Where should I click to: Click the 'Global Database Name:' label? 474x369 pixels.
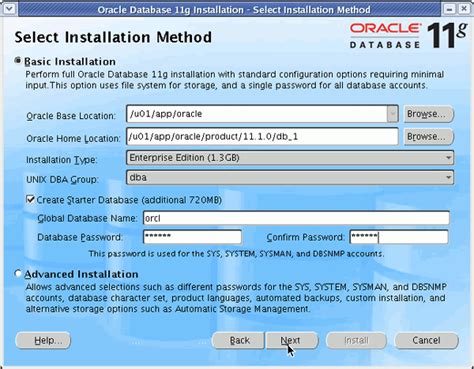pos(87,218)
